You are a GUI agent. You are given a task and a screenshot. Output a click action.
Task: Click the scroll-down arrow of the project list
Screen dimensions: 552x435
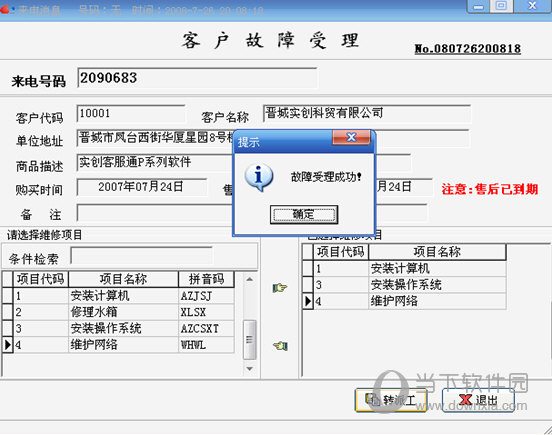coord(250,368)
